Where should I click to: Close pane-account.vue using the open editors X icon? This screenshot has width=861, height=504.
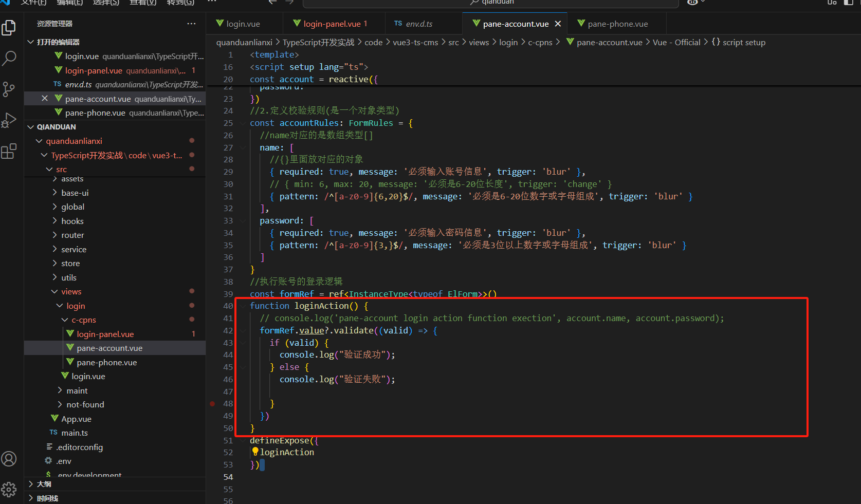(45, 99)
